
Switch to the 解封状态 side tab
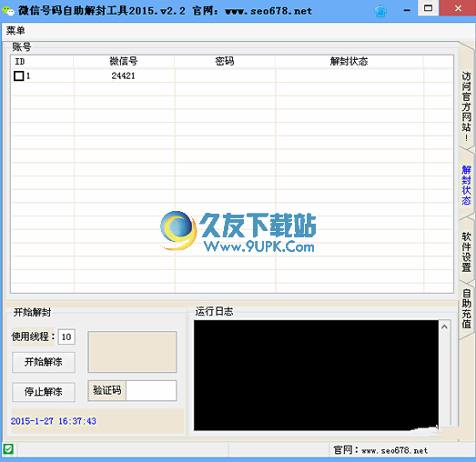pyautogui.click(x=466, y=185)
